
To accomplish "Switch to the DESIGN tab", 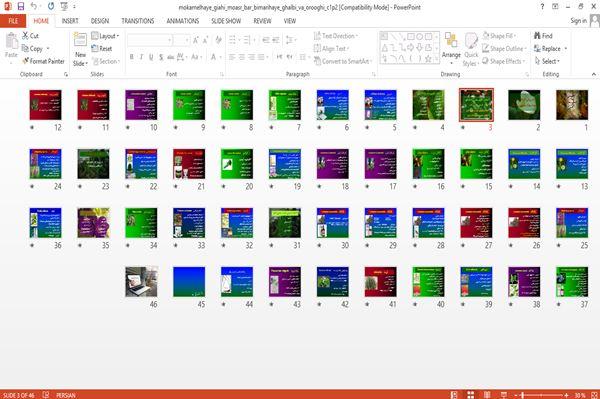I will [100, 21].
